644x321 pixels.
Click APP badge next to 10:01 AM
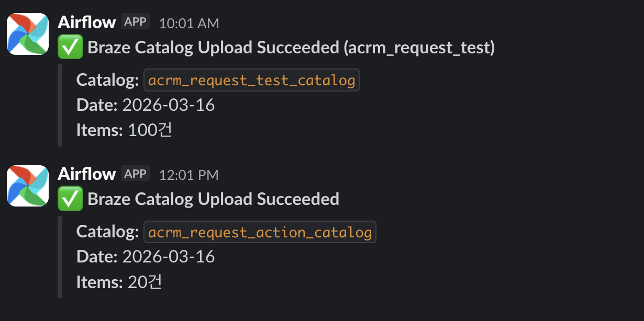136,22
